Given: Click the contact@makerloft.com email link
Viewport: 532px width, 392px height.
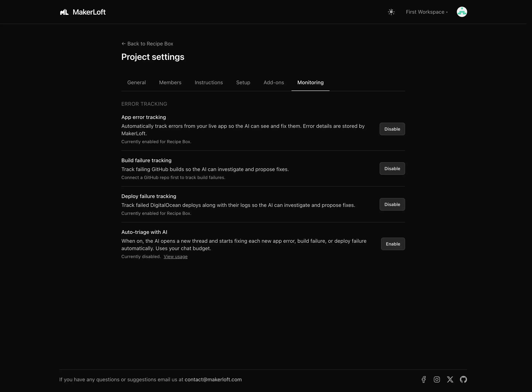Looking at the screenshot, I should pos(213,379).
